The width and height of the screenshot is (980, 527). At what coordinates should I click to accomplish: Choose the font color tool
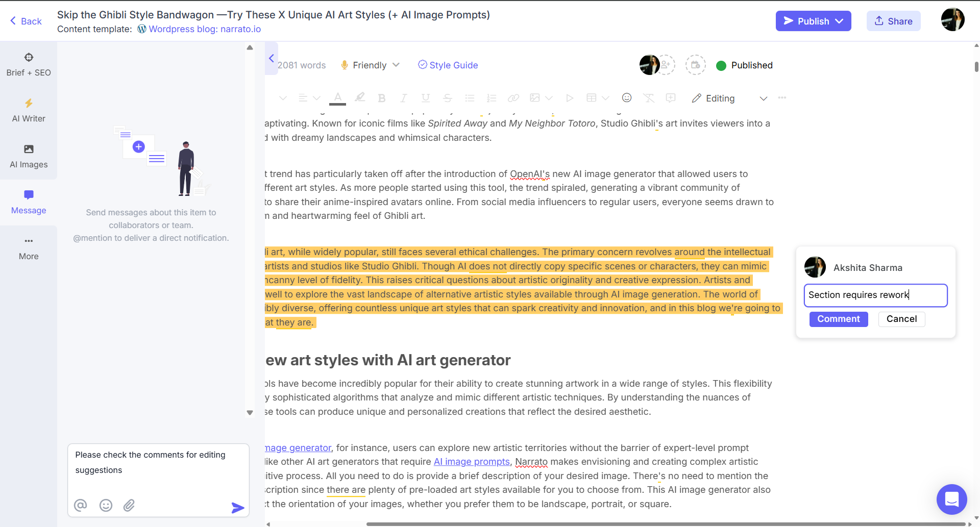pyautogui.click(x=337, y=98)
